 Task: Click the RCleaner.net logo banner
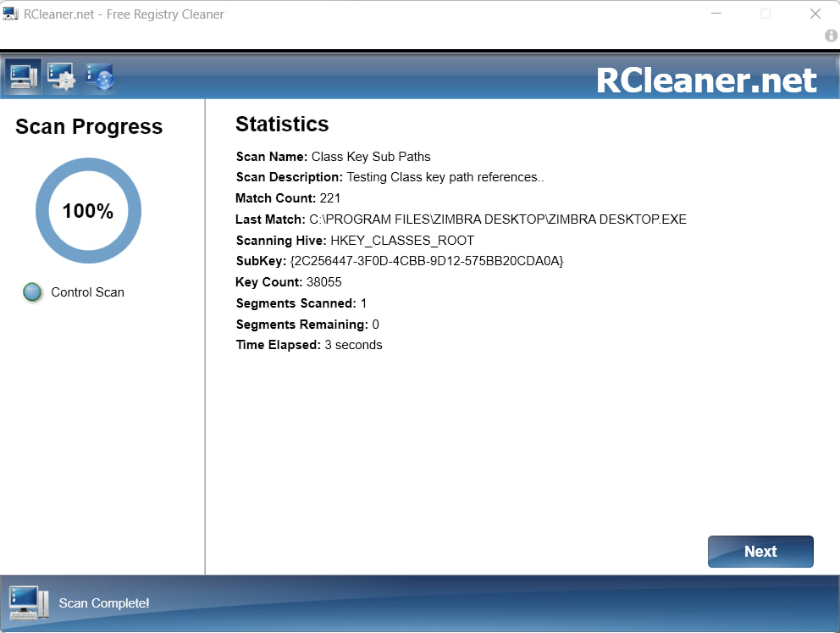point(706,81)
